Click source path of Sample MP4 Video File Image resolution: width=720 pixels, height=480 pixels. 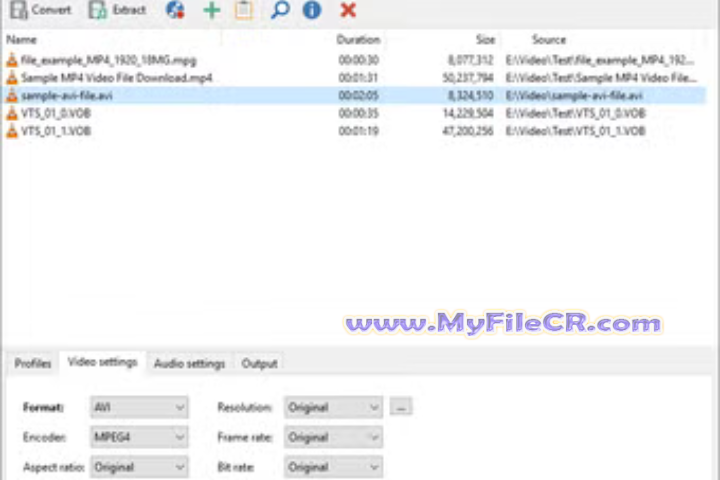point(601,78)
